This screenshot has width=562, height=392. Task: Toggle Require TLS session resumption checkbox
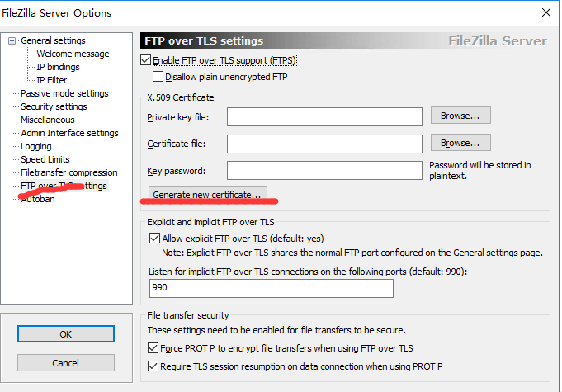(x=153, y=366)
